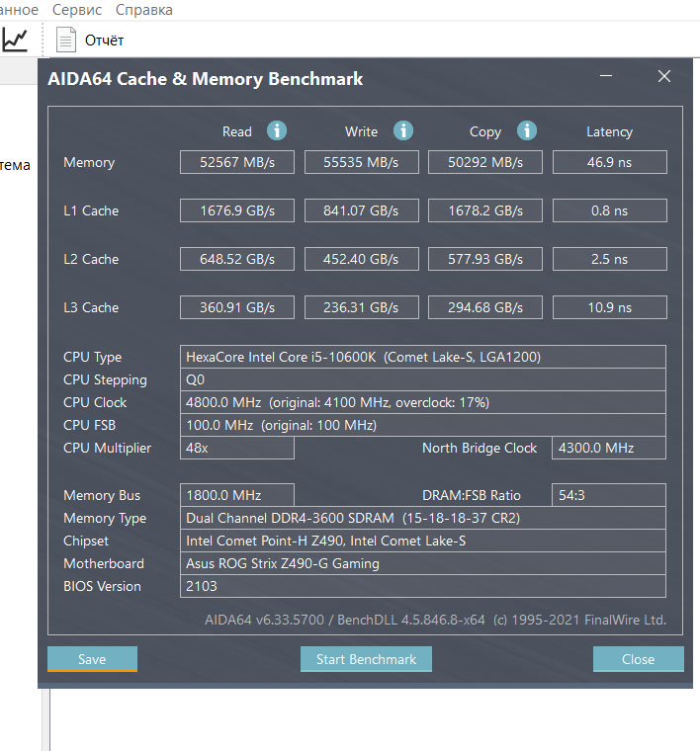Click the CPU Stepping Q0 field
This screenshot has height=751, width=700.
[423, 379]
